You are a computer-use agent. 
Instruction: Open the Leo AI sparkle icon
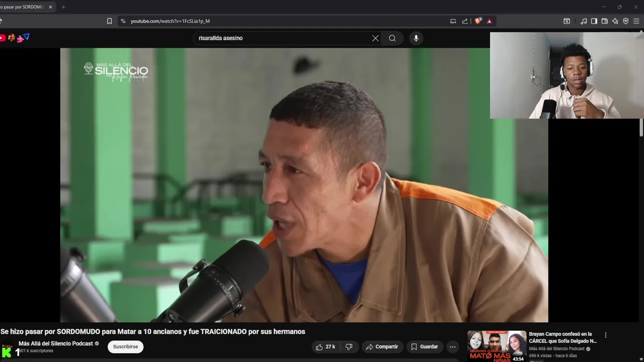click(615, 21)
